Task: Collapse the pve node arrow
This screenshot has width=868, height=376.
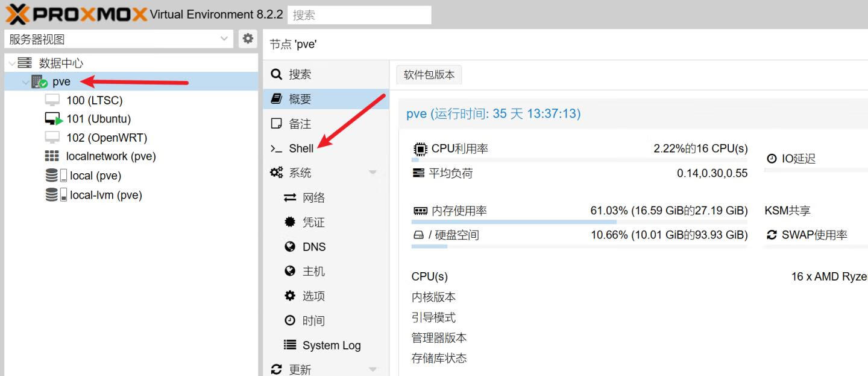Action: pyautogui.click(x=25, y=82)
